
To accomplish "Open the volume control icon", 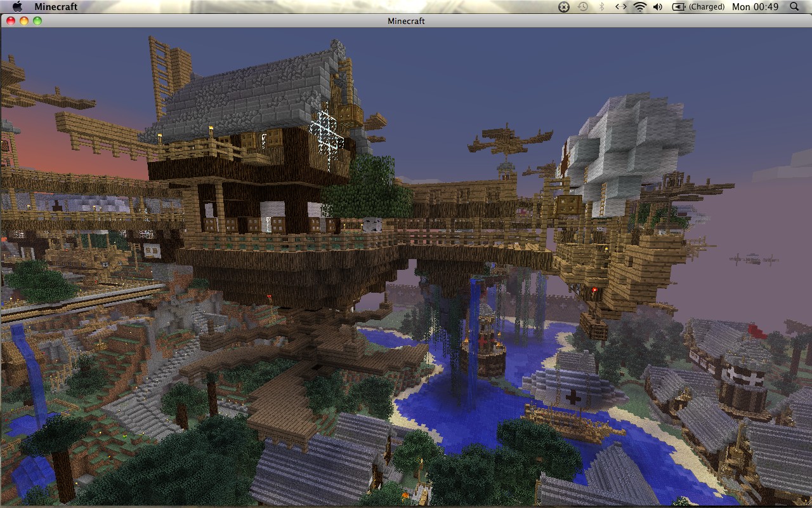I will pyautogui.click(x=658, y=7).
